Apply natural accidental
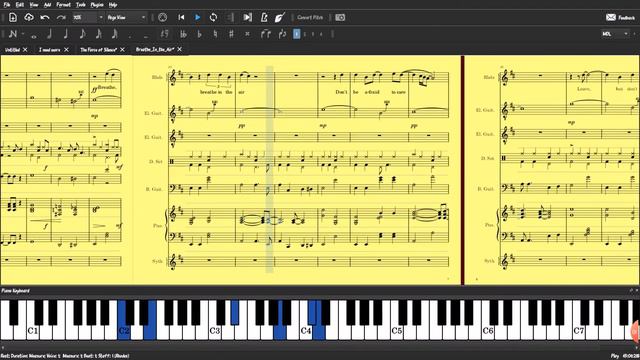Viewport: 640px width, 360px height. pos(215,34)
